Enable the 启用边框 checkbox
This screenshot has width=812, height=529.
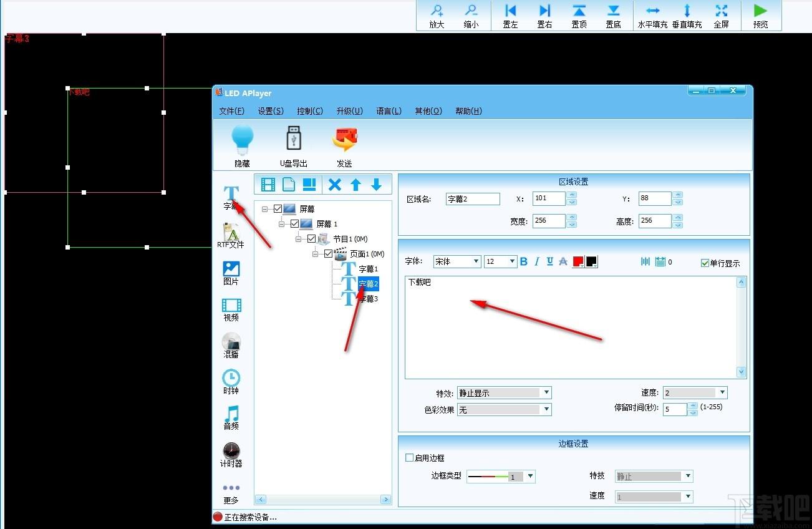(x=410, y=458)
